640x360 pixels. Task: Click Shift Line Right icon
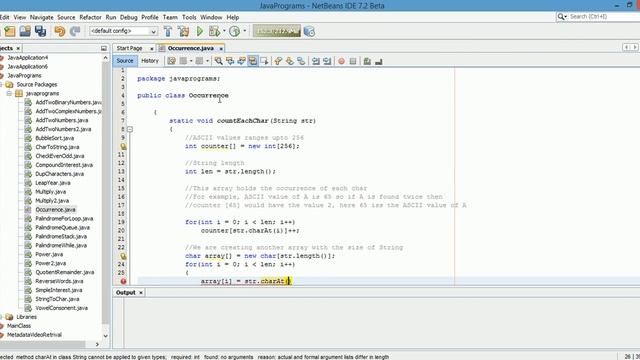point(327,61)
